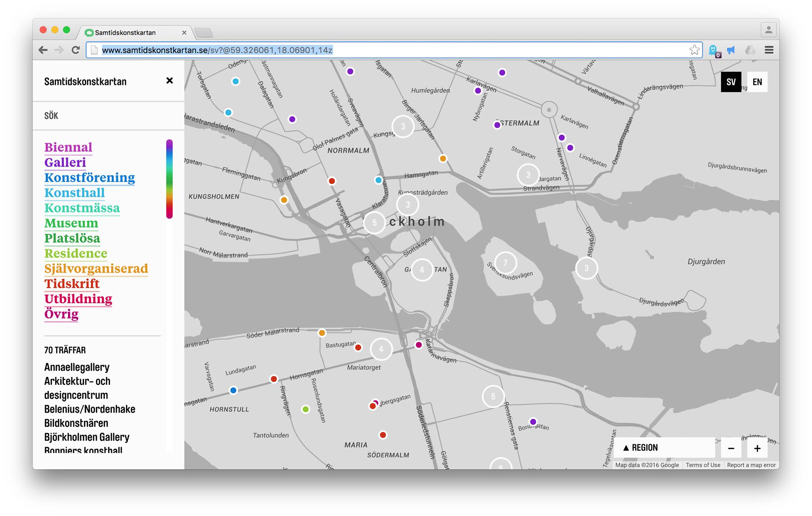This screenshot has height=516, width=812.
Task: Close the Samtidskonstkartan sidebar panel
Action: [169, 81]
